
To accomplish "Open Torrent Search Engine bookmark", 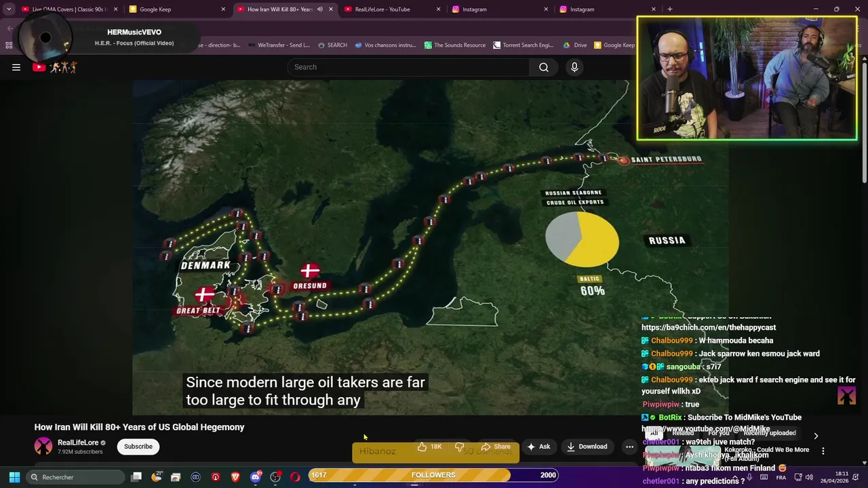I will (524, 45).
